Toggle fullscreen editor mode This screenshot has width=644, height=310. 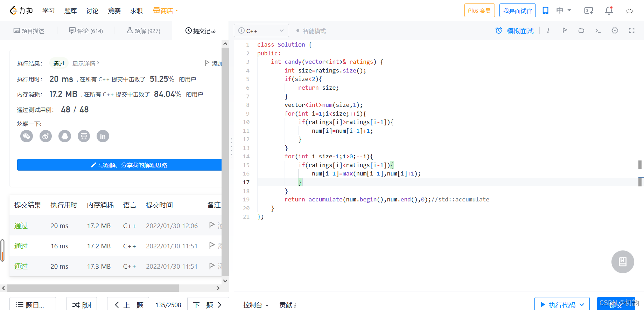tap(632, 30)
